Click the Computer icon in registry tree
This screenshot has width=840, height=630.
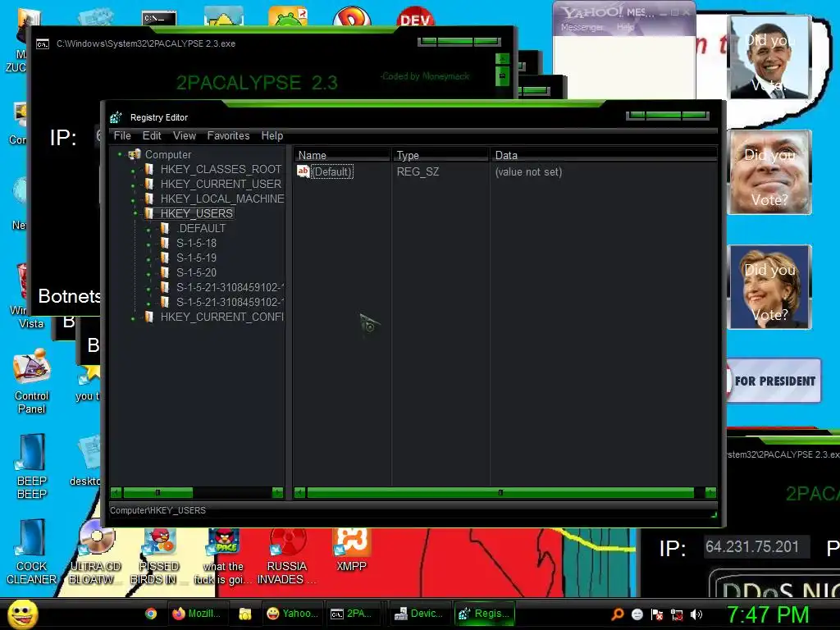(135, 154)
